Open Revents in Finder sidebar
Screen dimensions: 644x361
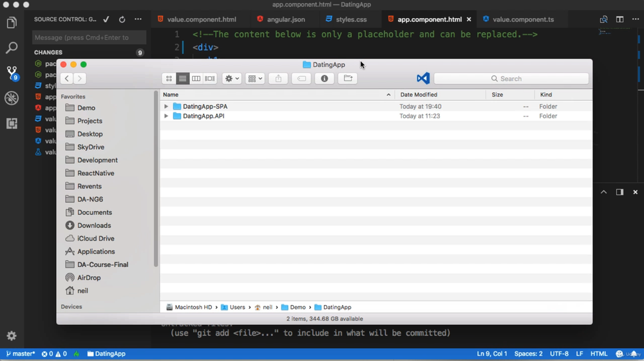pyautogui.click(x=89, y=186)
